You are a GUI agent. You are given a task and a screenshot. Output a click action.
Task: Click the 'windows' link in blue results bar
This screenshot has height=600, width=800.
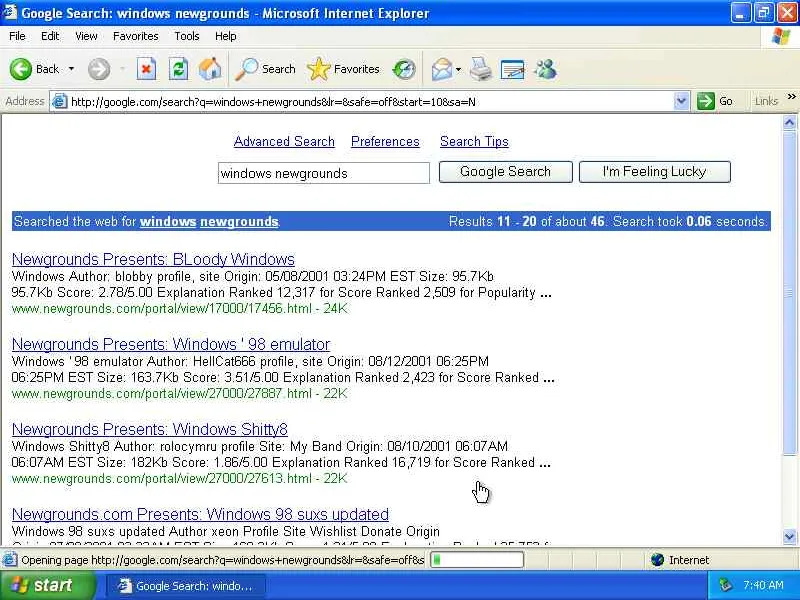[168, 221]
